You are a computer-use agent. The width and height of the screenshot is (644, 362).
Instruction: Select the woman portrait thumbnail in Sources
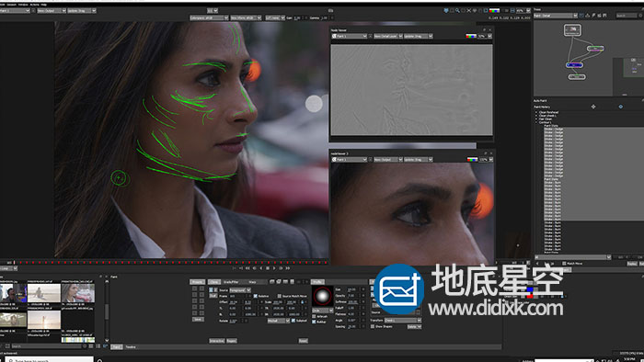[x=78, y=293]
